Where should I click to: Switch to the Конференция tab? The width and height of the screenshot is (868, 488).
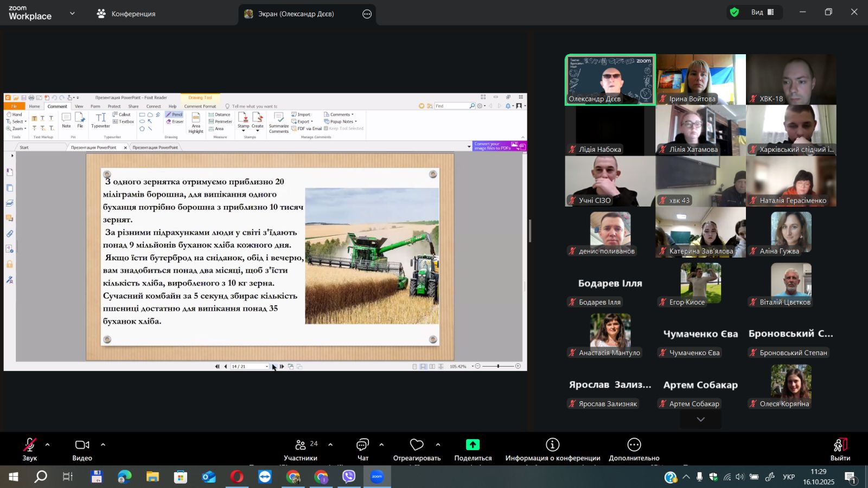[x=126, y=14]
